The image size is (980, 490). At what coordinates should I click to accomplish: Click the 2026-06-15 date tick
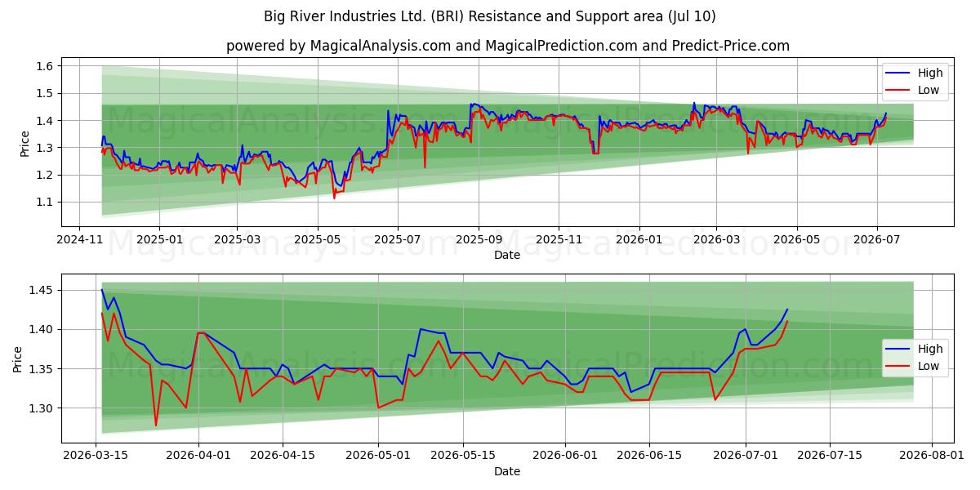coord(649,457)
